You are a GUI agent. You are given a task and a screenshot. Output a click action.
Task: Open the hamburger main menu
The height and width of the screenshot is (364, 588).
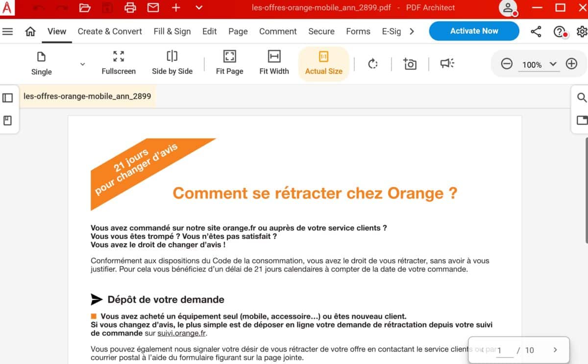tap(7, 31)
